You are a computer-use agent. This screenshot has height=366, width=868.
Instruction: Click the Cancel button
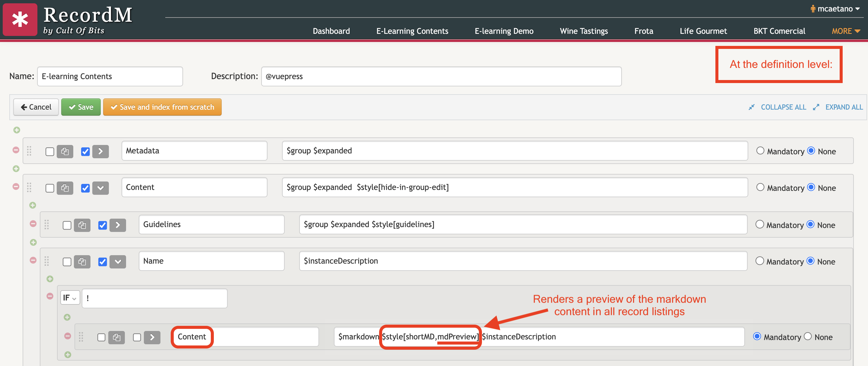[36, 107]
